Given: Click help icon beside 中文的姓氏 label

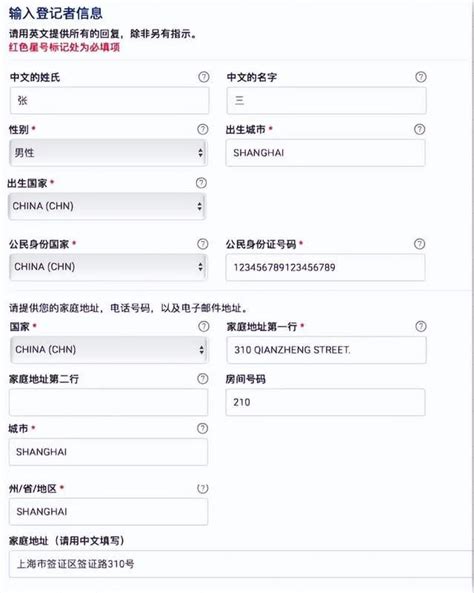Looking at the screenshot, I should (204, 77).
